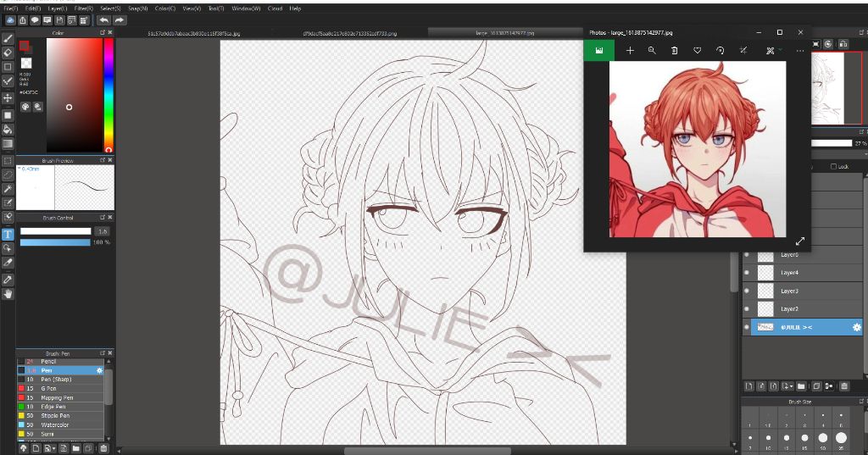Select Layer4 in the layer list

[x=802, y=272]
